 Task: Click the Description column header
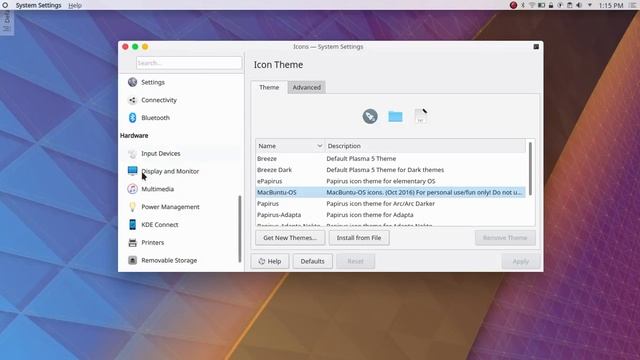[x=425, y=146]
